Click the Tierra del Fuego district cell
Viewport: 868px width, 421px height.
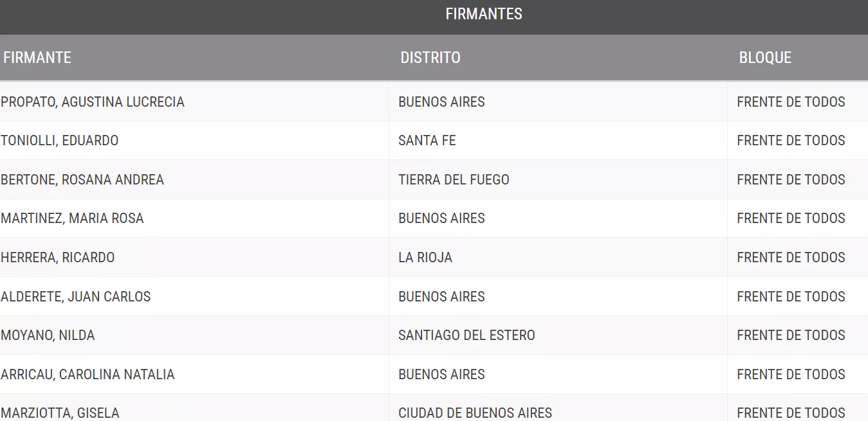(454, 179)
